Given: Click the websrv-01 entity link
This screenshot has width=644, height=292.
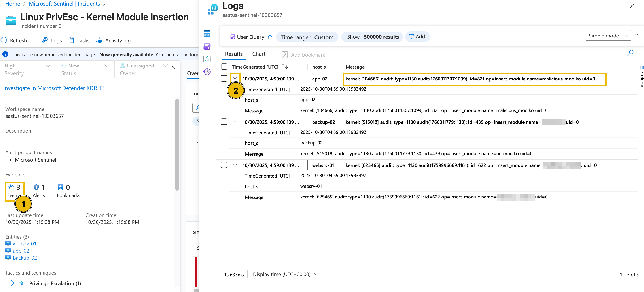Looking at the screenshot, I should 25,243.
